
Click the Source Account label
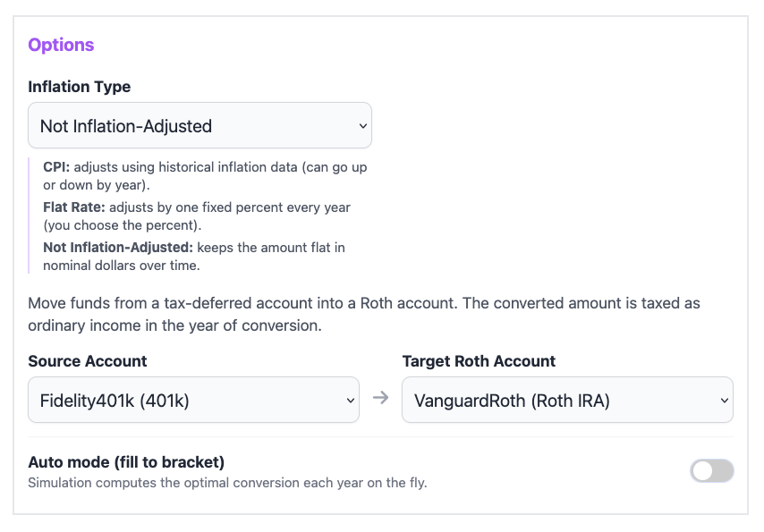pos(88,361)
